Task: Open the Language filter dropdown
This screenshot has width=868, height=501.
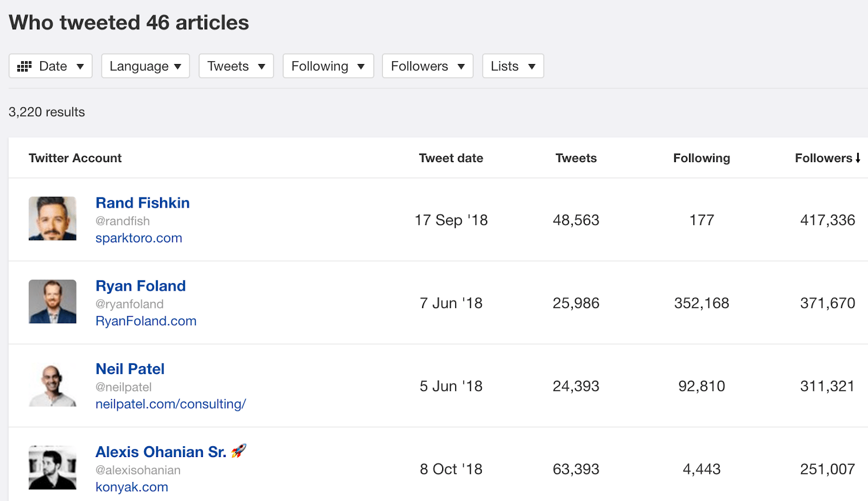Action: pos(145,66)
